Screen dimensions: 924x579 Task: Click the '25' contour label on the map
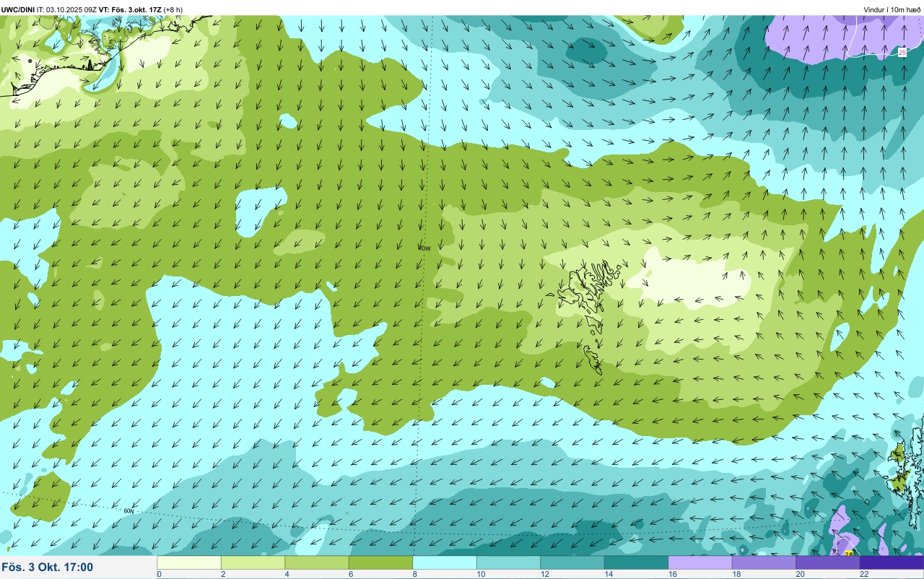pos(902,52)
